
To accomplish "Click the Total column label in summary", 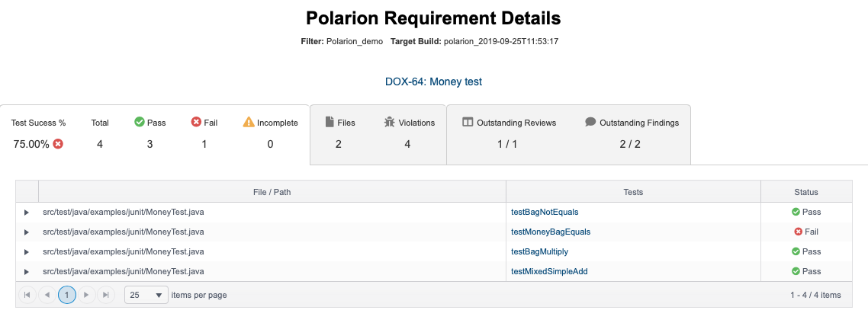I will point(100,123).
